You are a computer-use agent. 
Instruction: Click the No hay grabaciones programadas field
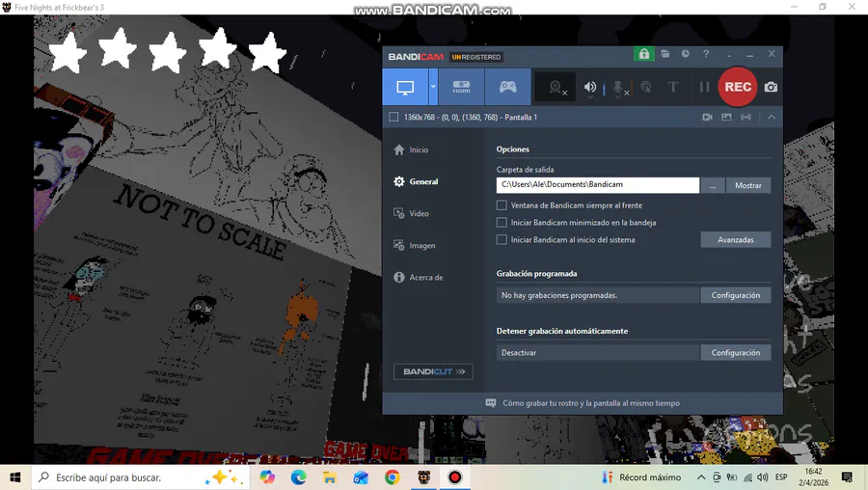(598, 295)
